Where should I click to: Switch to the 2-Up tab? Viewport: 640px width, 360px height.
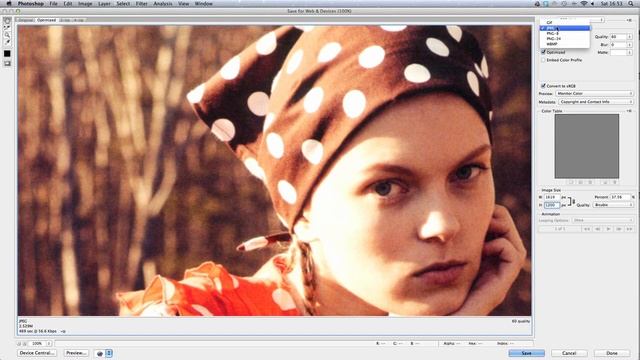65,20
